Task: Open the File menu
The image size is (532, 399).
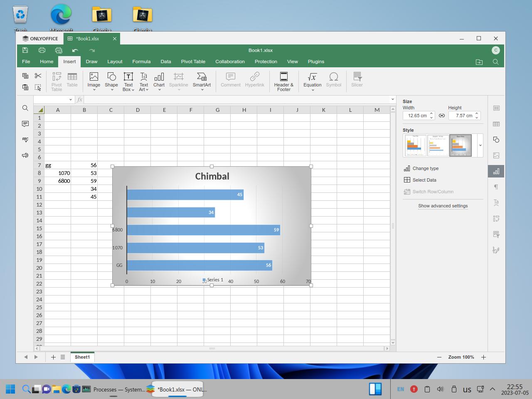Action: point(26,62)
